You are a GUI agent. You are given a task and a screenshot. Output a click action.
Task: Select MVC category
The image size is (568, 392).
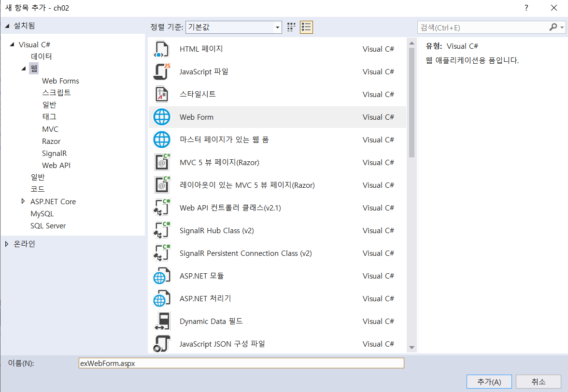pyautogui.click(x=50, y=129)
